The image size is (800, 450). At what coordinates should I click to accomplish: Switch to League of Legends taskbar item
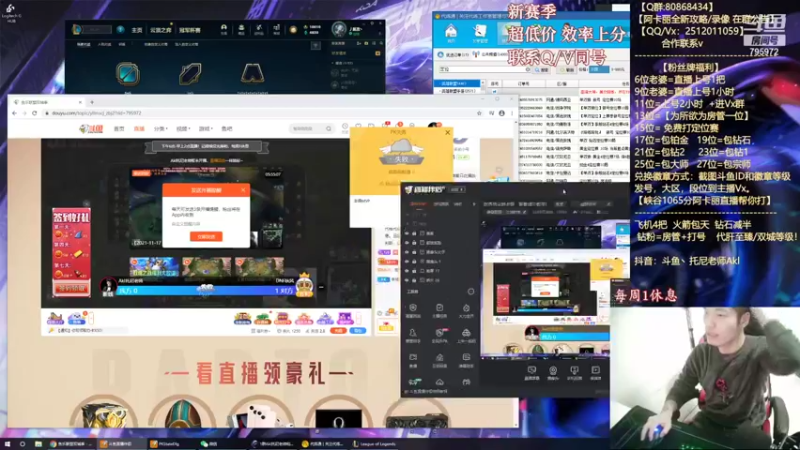(375, 444)
